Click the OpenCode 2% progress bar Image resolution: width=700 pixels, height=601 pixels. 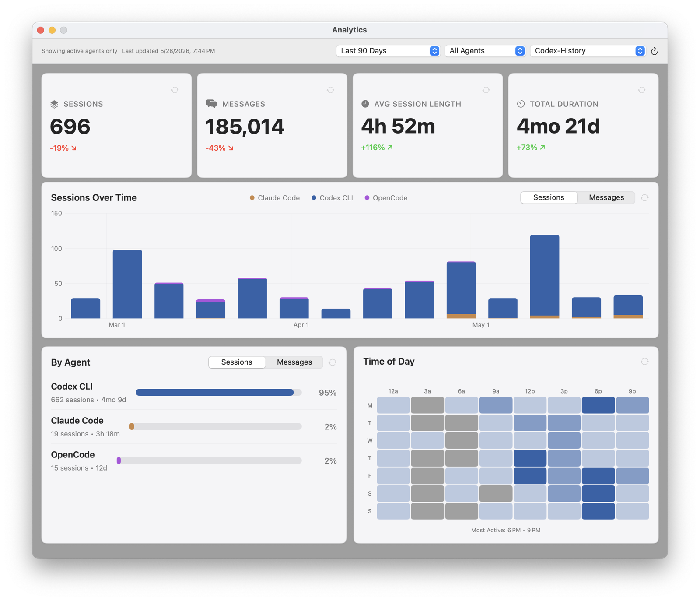[x=209, y=460]
